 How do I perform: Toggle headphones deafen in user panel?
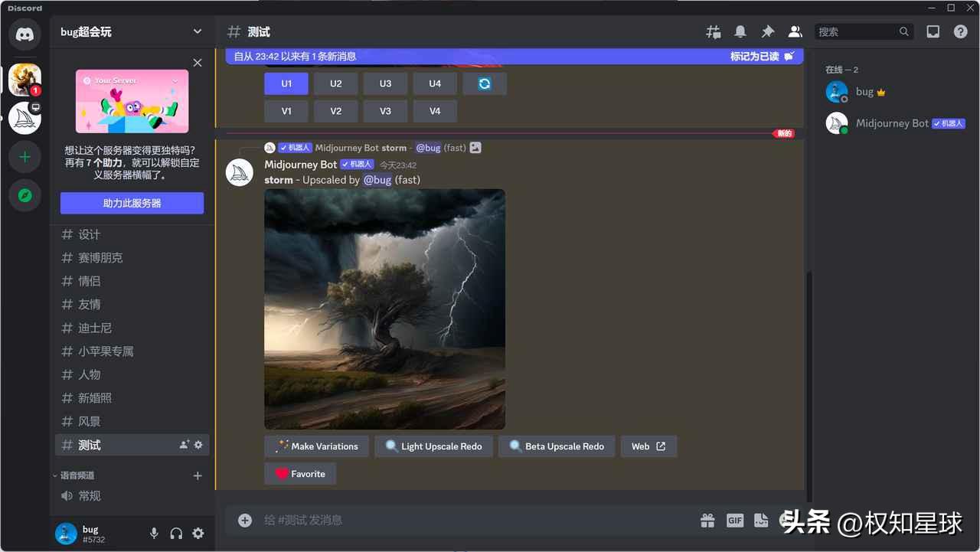[x=176, y=534]
